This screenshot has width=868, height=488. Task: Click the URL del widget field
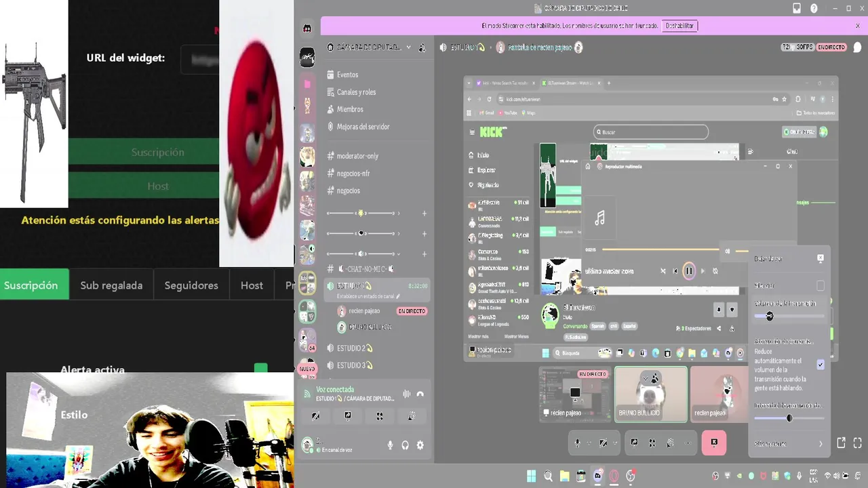click(x=200, y=60)
